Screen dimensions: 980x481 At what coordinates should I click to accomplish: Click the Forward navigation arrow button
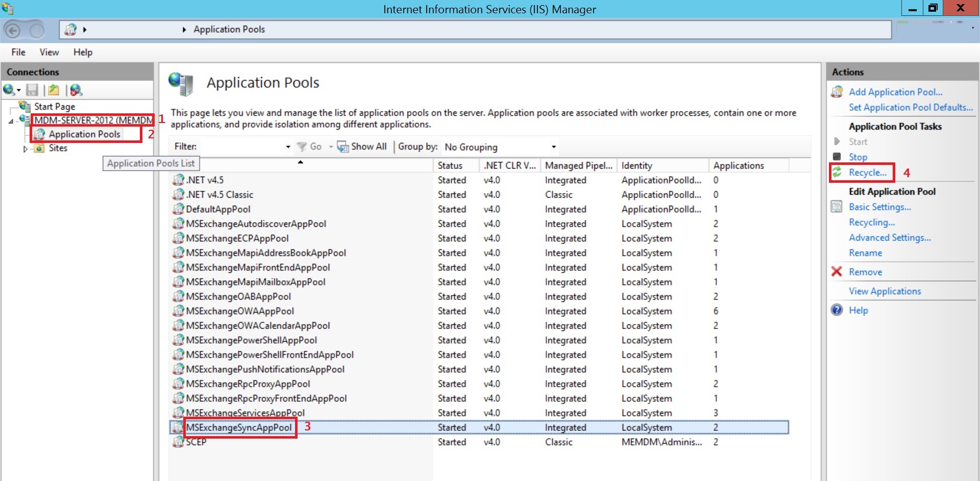coord(37,30)
